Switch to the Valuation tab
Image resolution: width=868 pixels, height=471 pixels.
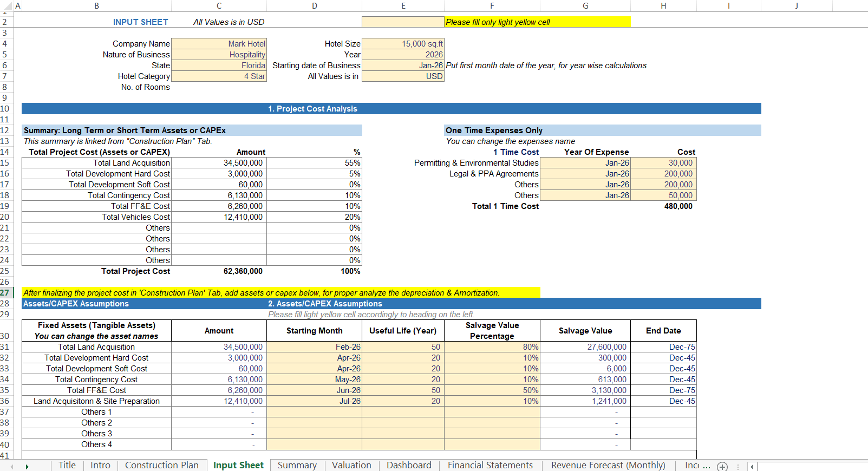point(351,465)
